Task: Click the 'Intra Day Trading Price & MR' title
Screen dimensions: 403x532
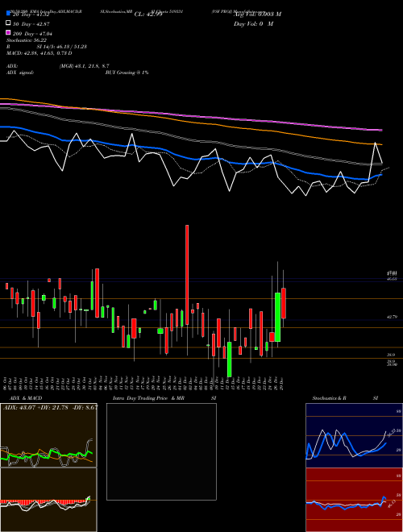Action: tap(148, 398)
